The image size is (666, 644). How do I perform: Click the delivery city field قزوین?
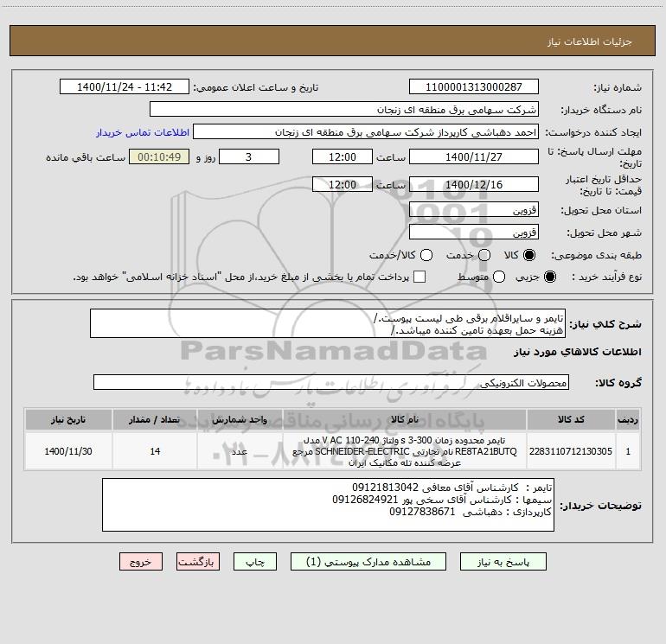point(474,232)
